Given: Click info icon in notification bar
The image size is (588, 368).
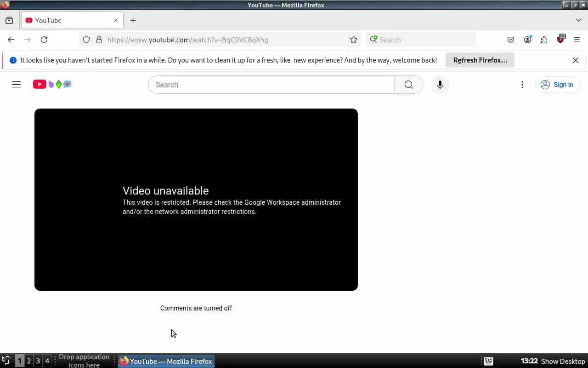Looking at the screenshot, I should pyautogui.click(x=13, y=60).
